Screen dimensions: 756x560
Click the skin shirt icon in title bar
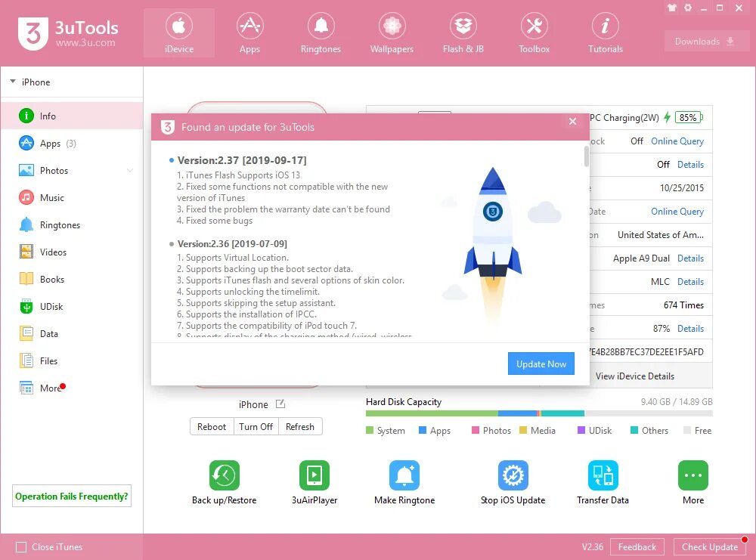tap(672, 8)
